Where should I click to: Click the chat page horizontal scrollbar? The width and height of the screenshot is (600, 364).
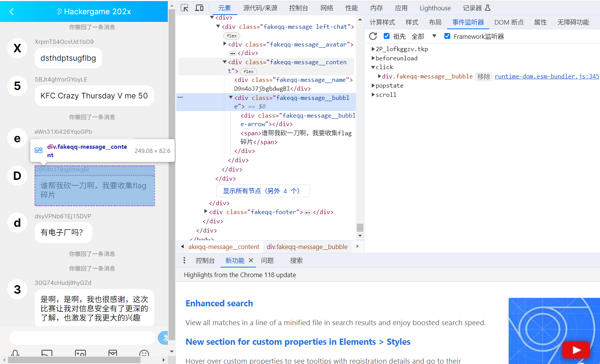tap(74, 360)
